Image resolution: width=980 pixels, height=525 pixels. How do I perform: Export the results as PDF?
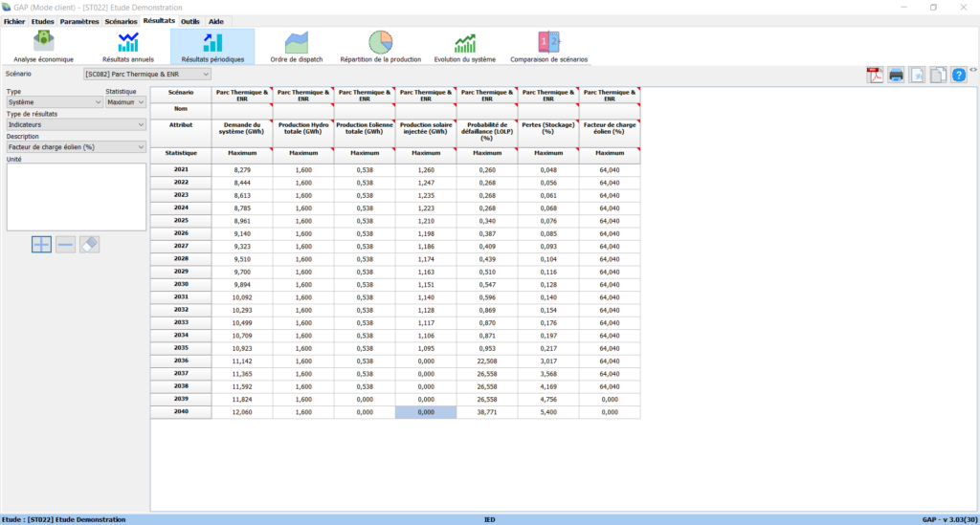coord(875,75)
